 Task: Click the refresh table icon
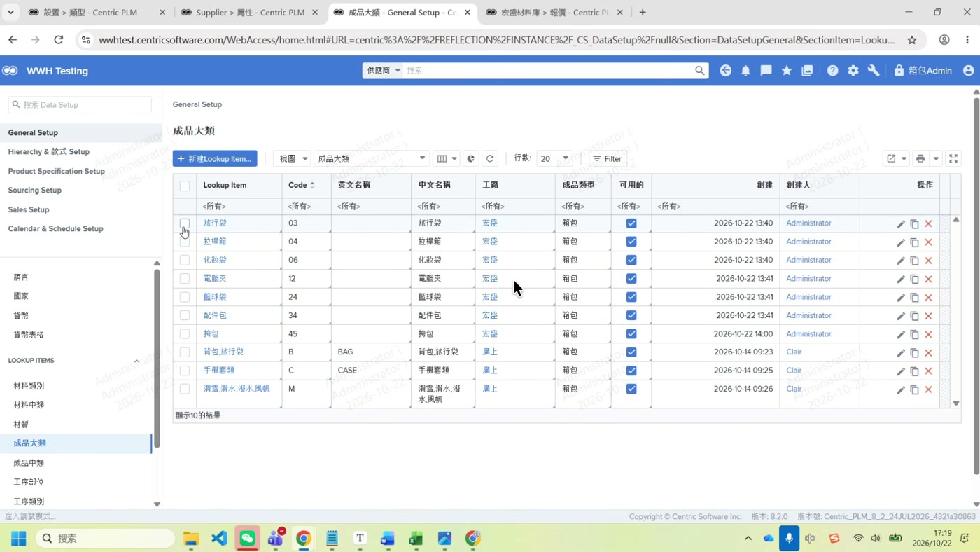pos(490,159)
